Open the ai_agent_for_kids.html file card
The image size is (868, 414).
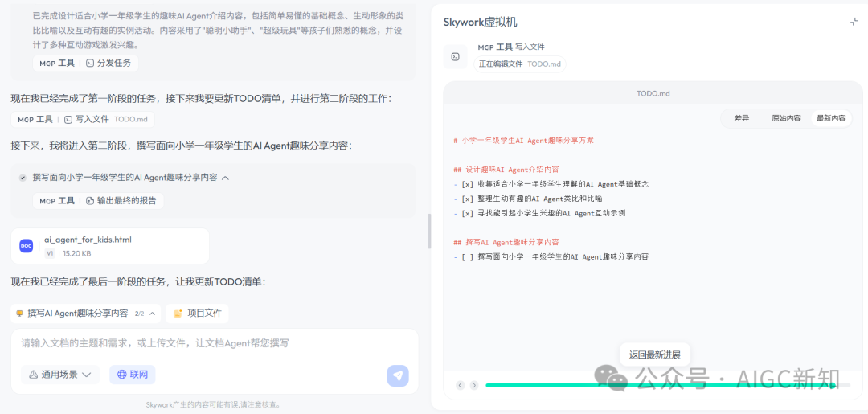tap(110, 246)
